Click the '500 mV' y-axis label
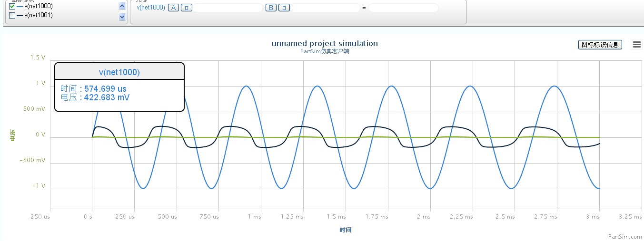Viewport: 644px width, 241px height. 34,109
